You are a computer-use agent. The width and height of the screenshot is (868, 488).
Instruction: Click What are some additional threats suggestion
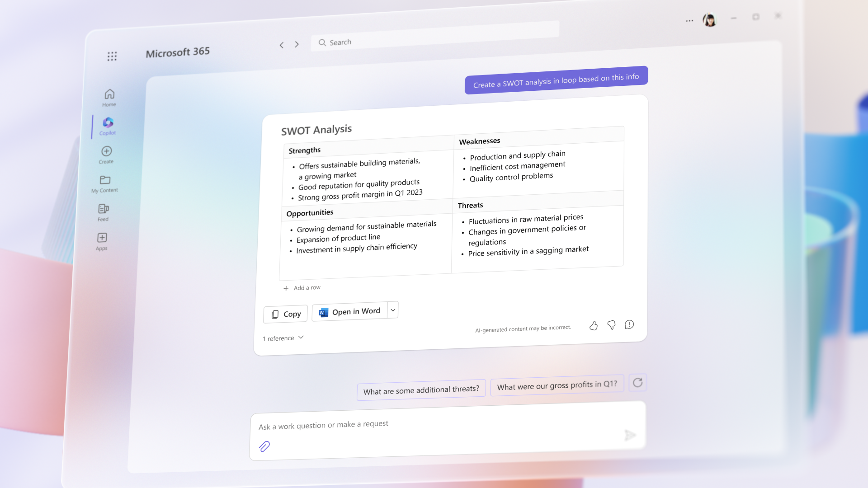(x=421, y=389)
